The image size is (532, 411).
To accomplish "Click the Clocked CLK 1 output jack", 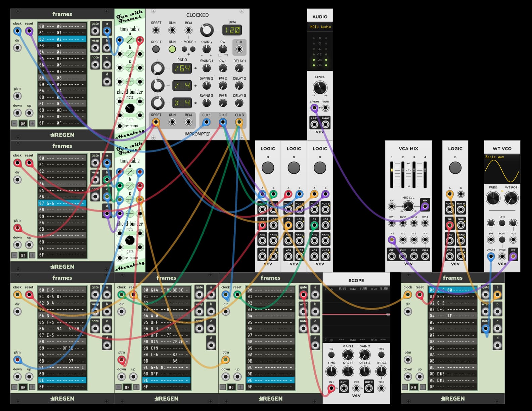I will (x=206, y=122).
